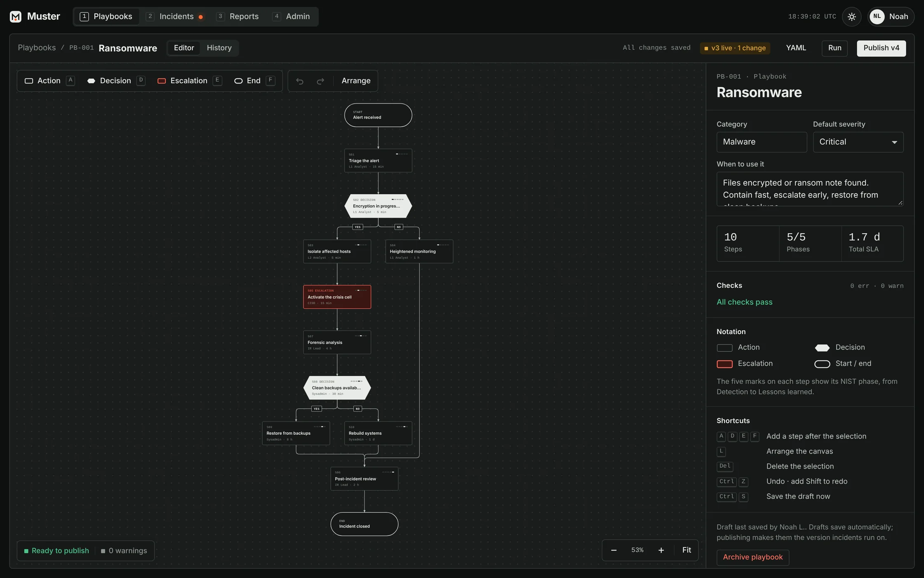Select the Clean backups available decision node
924x578 pixels.
point(337,388)
